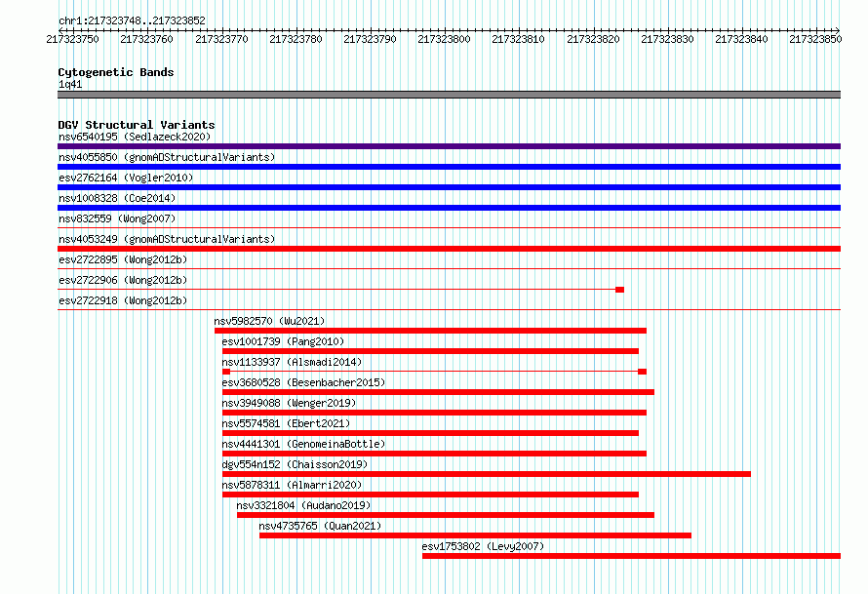Image resolution: width=868 pixels, height=594 pixels.
Task: Open nsv4735765 (Quan2021) variant label
Action: 320,526
